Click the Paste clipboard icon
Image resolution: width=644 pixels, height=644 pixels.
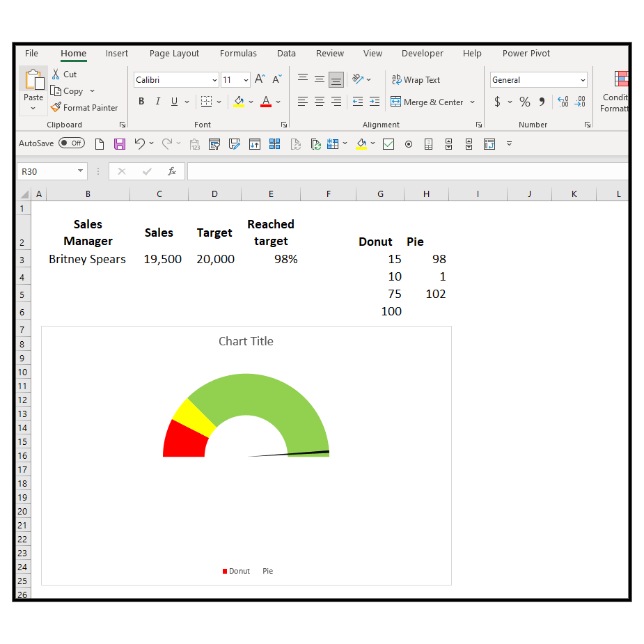[x=34, y=79]
